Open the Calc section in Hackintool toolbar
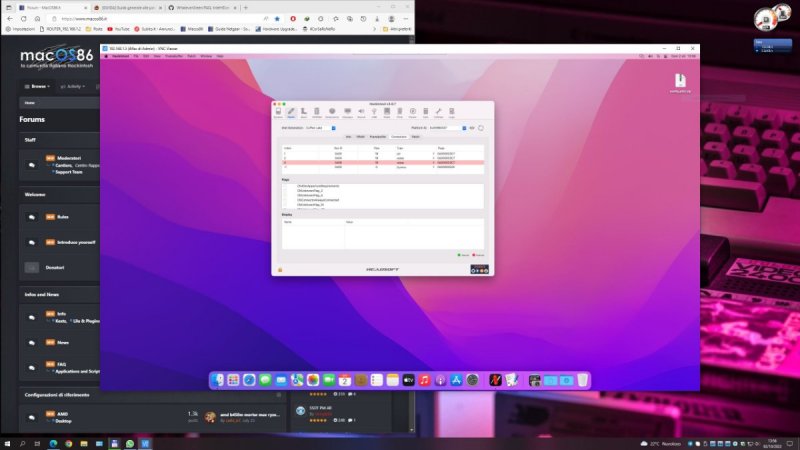The width and height of the screenshot is (800, 450). coord(426,113)
